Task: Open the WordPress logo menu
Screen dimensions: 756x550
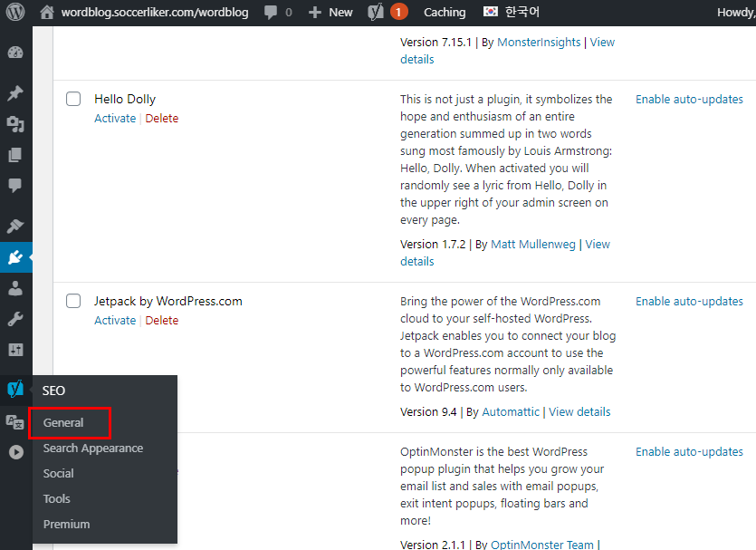Action: click(x=15, y=12)
